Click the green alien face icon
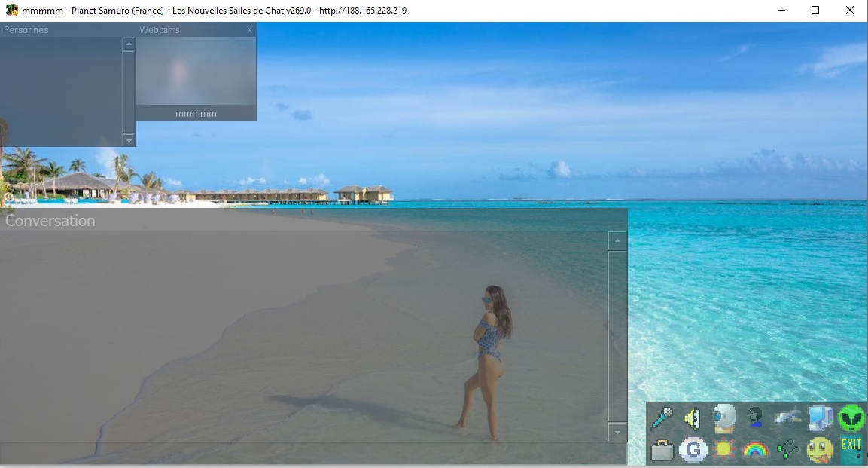Screen dimensions: 868x468 pyautogui.click(x=851, y=418)
